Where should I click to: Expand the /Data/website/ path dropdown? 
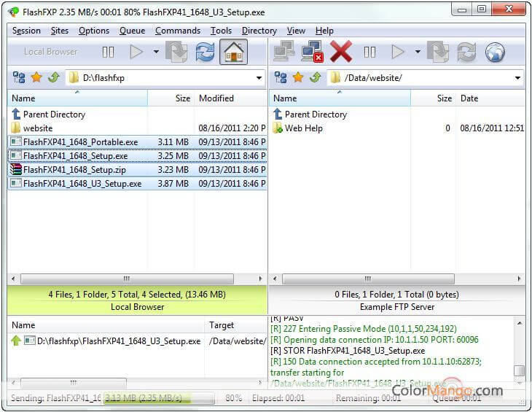(517, 78)
